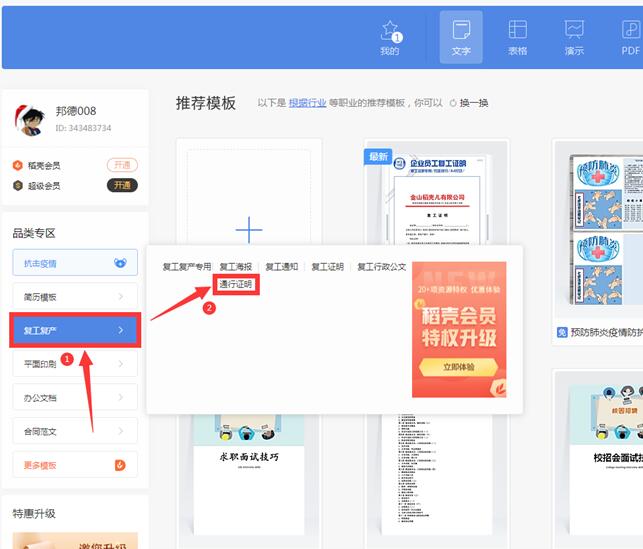Click the 邀您升级 promo banner
Image resolution: width=643 pixels, height=549 pixels.
coord(75,541)
